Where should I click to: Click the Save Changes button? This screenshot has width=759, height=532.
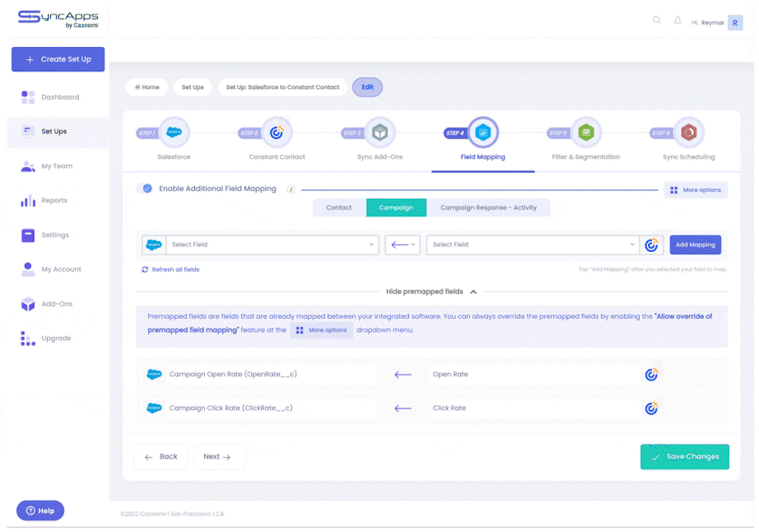685,457
